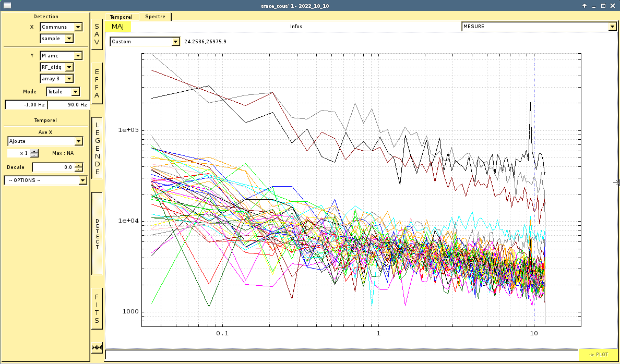Click the SAV vertical button
620x364 pixels.
97,35
